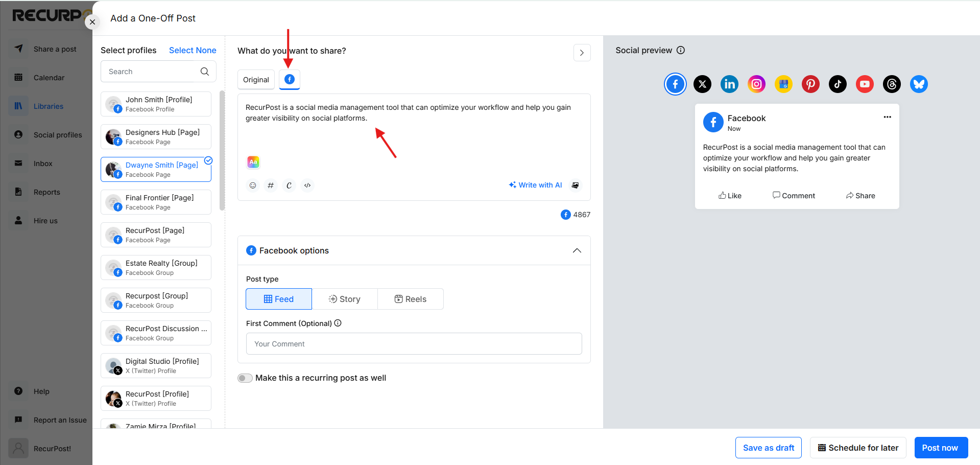
Task: Select RecurPost [Profile] X Twitter profile
Action: (x=156, y=399)
